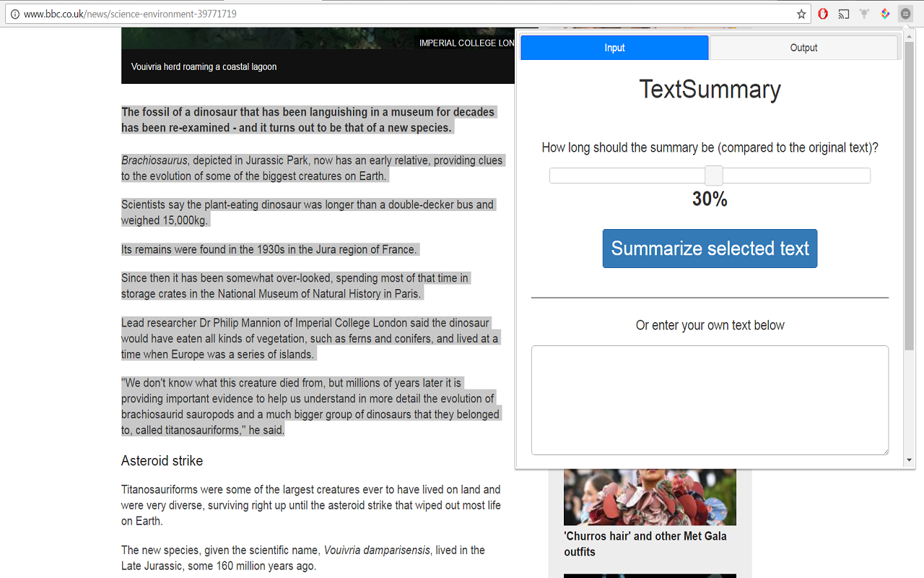This screenshot has width=924, height=578.
Task: Click the italic 'Vouivria damparisensis' species name
Action: pyautogui.click(x=377, y=551)
